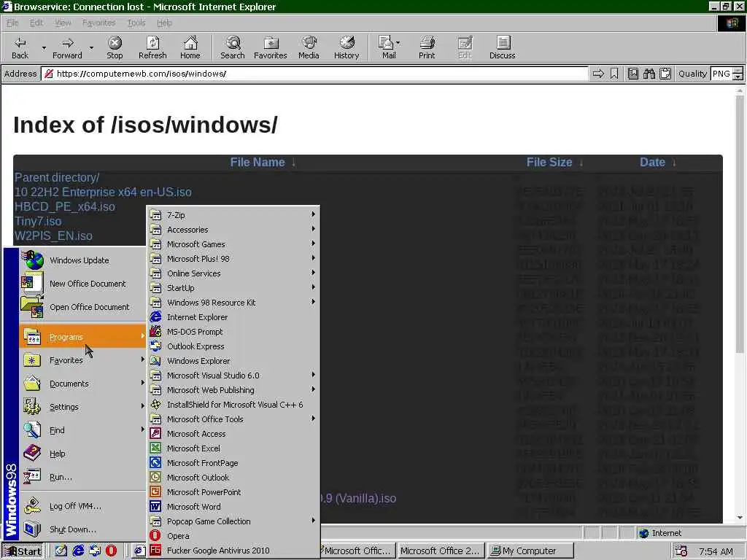Expand the Accessories submenu

pos(233,230)
